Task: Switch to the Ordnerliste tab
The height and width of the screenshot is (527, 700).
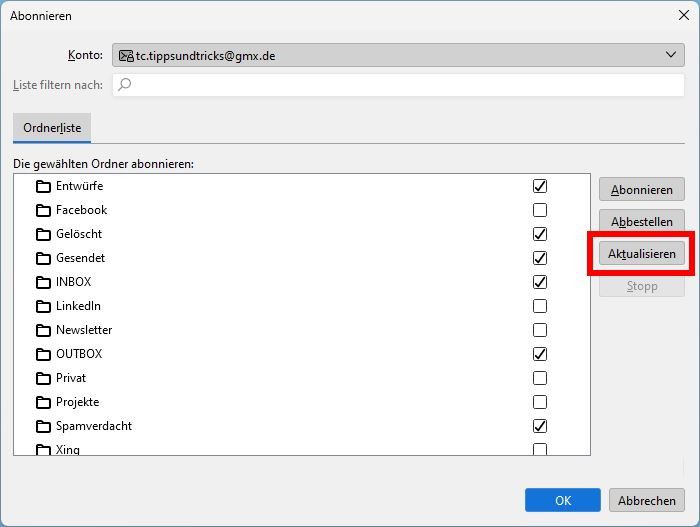Action: [52, 128]
